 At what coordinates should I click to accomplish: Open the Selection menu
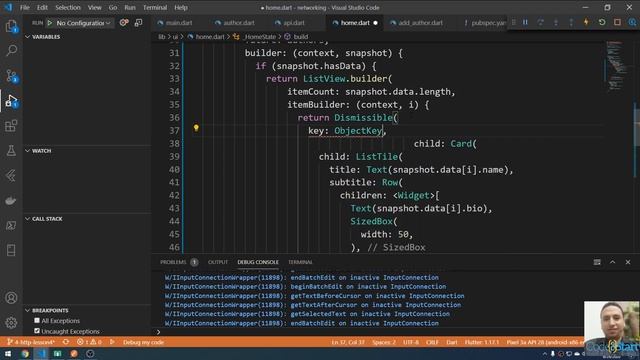(68, 7)
